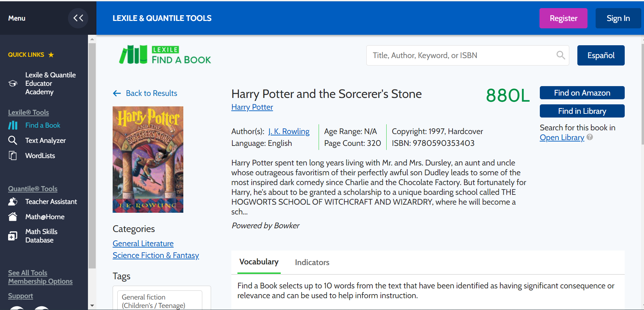This screenshot has height=310, width=644.
Task: Click the ISBN: 9780590353403 text
Action: [x=433, y=143]
